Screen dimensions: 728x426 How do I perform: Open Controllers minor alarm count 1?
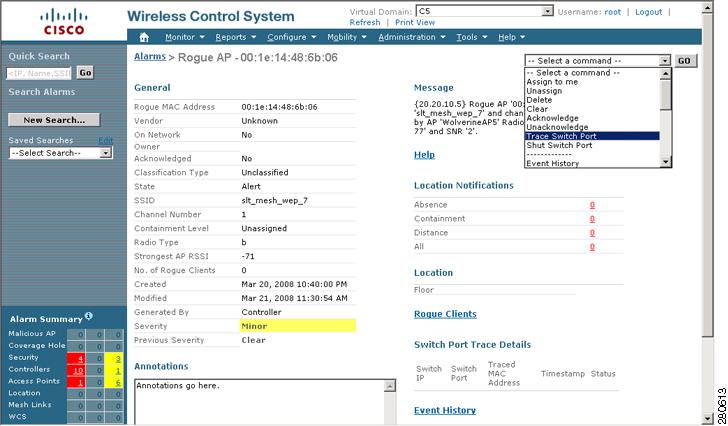118,370
